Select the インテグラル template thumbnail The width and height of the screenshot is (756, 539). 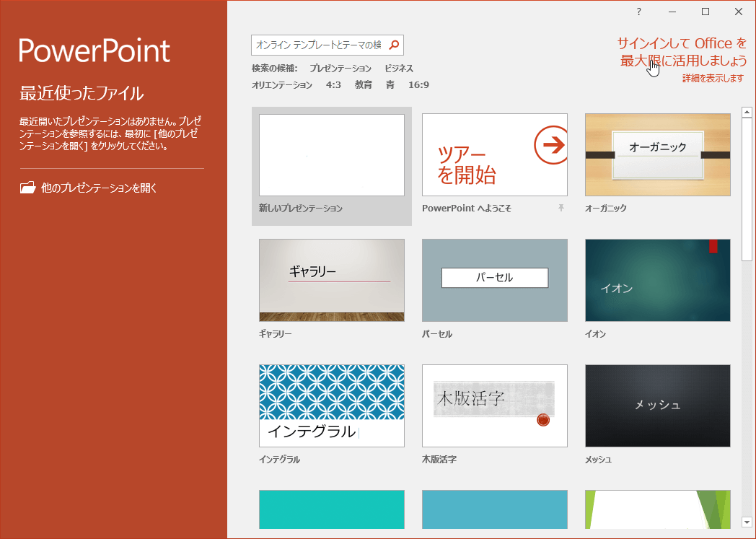[x=332, y=406]
